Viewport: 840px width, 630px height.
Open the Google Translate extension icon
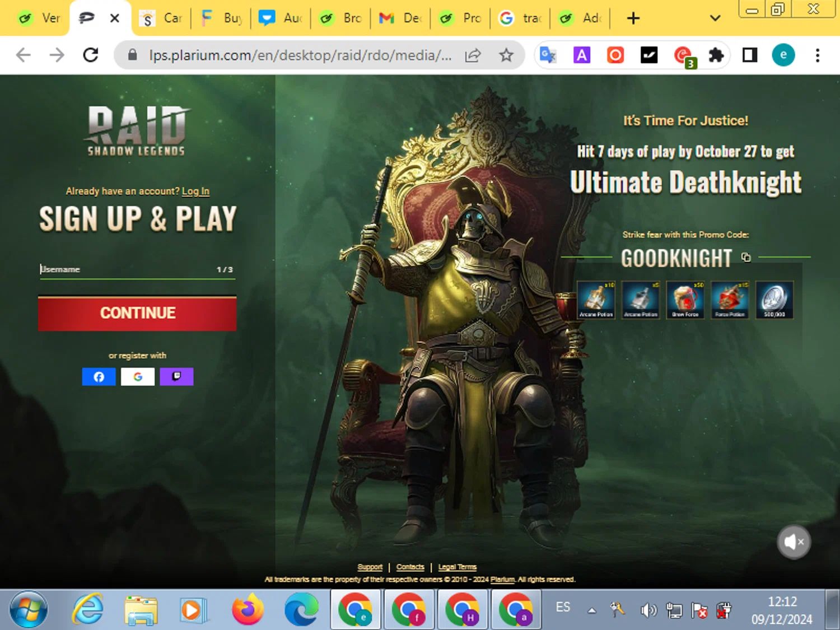(x=548, y=55)
